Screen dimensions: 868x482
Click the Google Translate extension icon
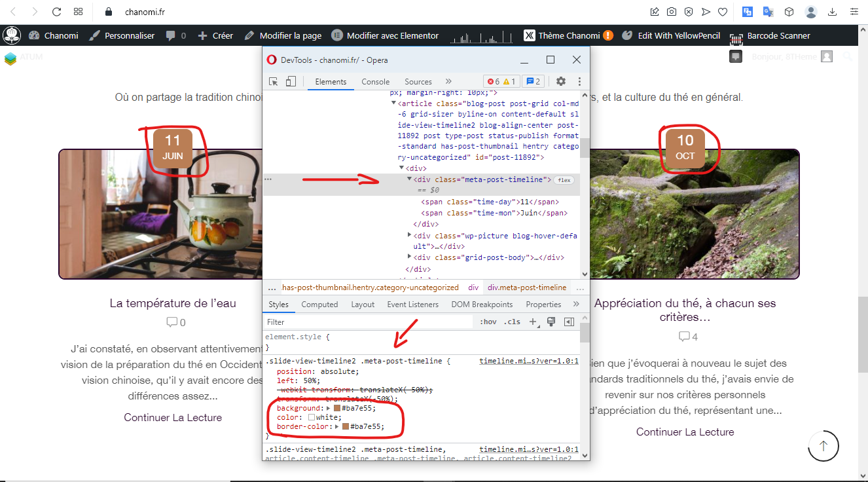click(769, 12)
